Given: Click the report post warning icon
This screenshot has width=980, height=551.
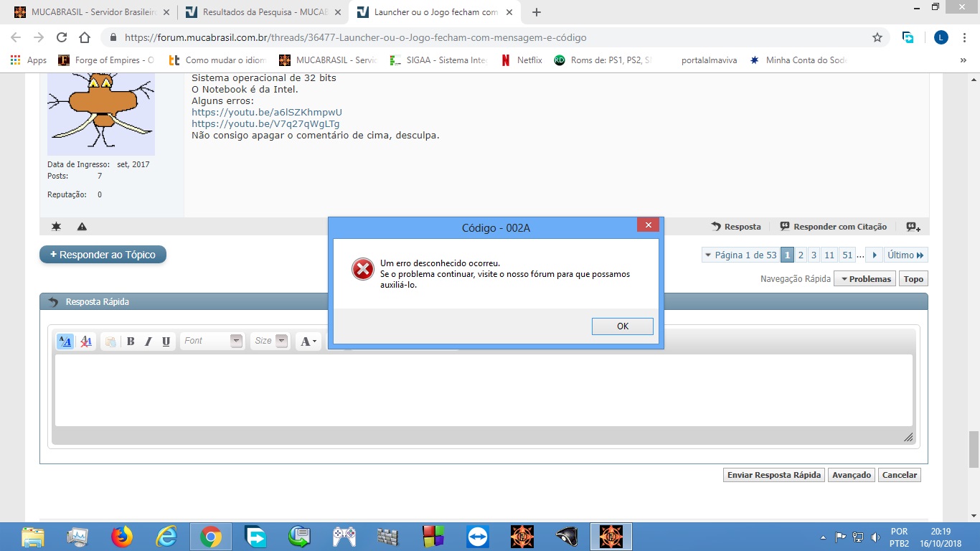Looking at the screenshot, I should [x=82, y=227].
